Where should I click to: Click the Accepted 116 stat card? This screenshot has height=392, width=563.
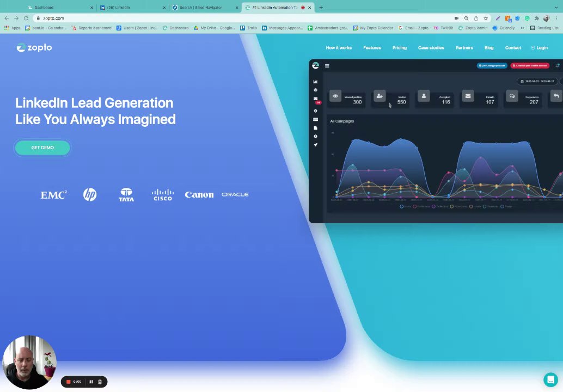(x=435, y=99)
